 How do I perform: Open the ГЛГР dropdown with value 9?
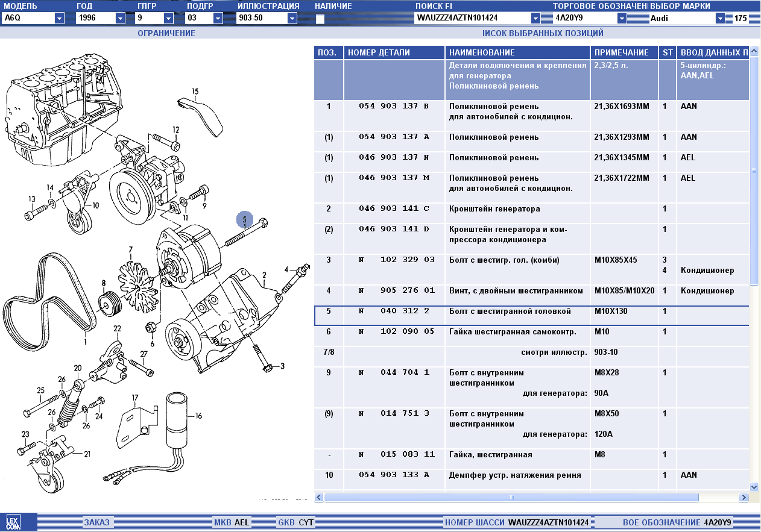coord(169,18)
